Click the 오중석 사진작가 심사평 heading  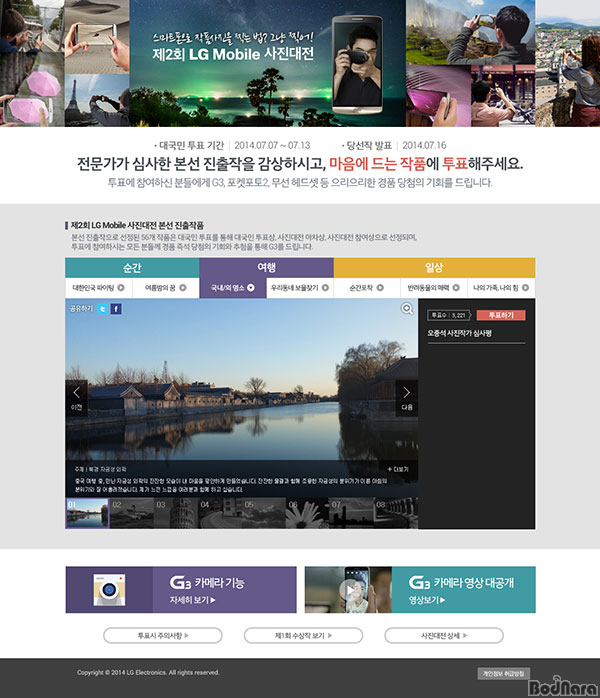[x=459, y=333]
